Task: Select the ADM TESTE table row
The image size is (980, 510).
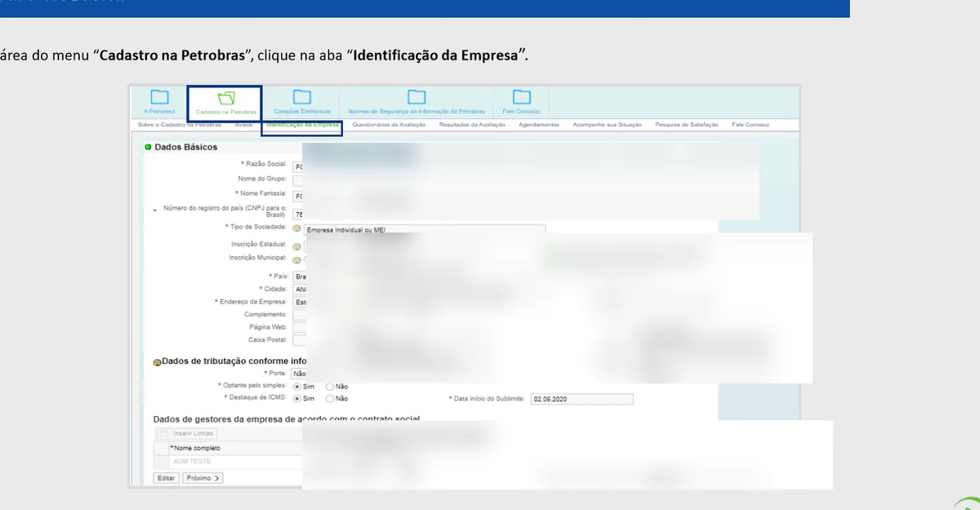Action: pyautogui.click(x=229, y=461)
